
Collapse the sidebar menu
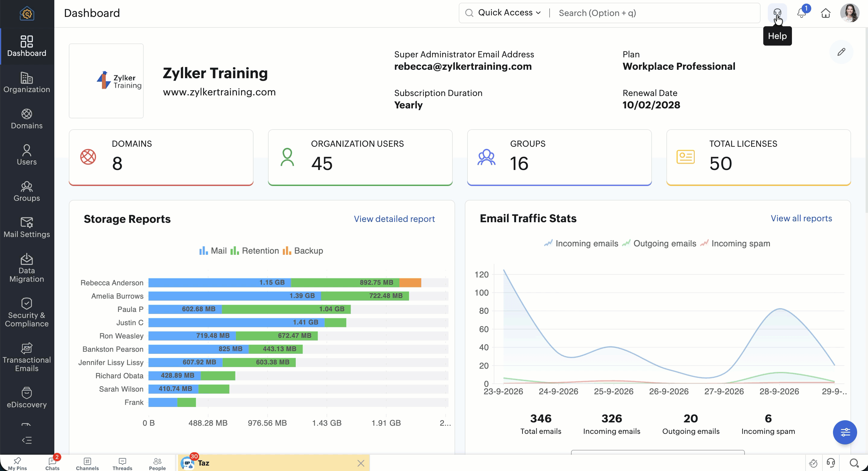point(27,440)
